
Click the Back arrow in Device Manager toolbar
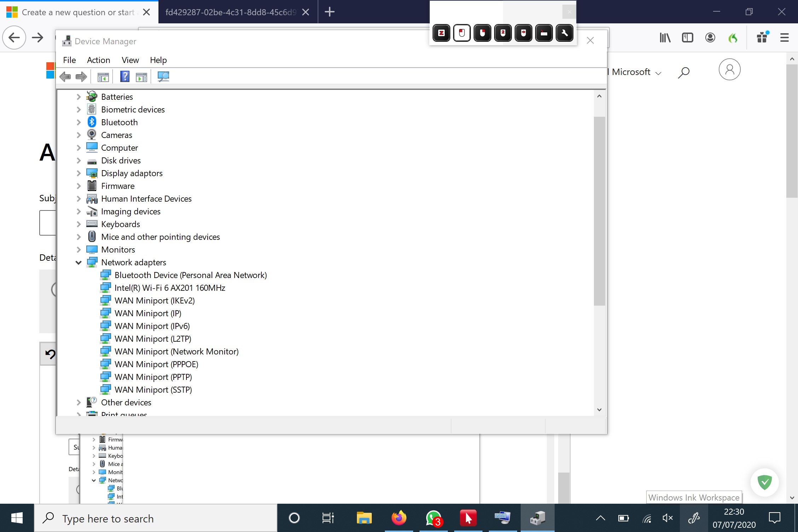tap(65, 77)
